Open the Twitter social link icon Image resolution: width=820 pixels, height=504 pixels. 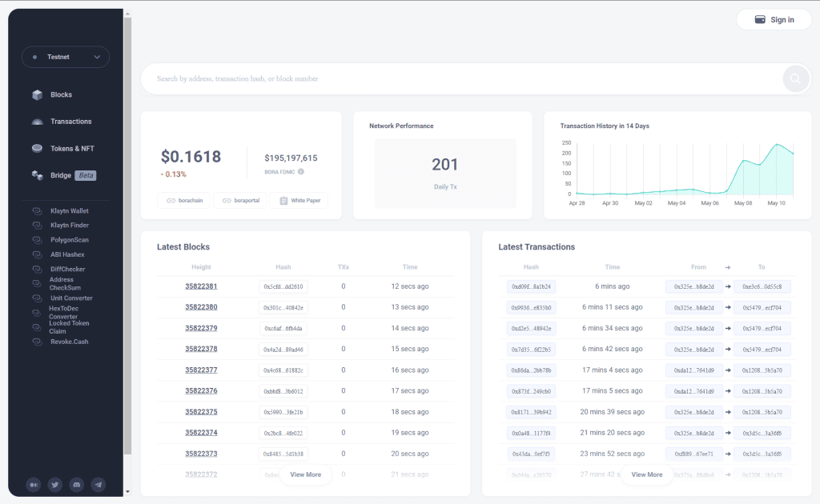pyautogui.click(x=55, y=484)
